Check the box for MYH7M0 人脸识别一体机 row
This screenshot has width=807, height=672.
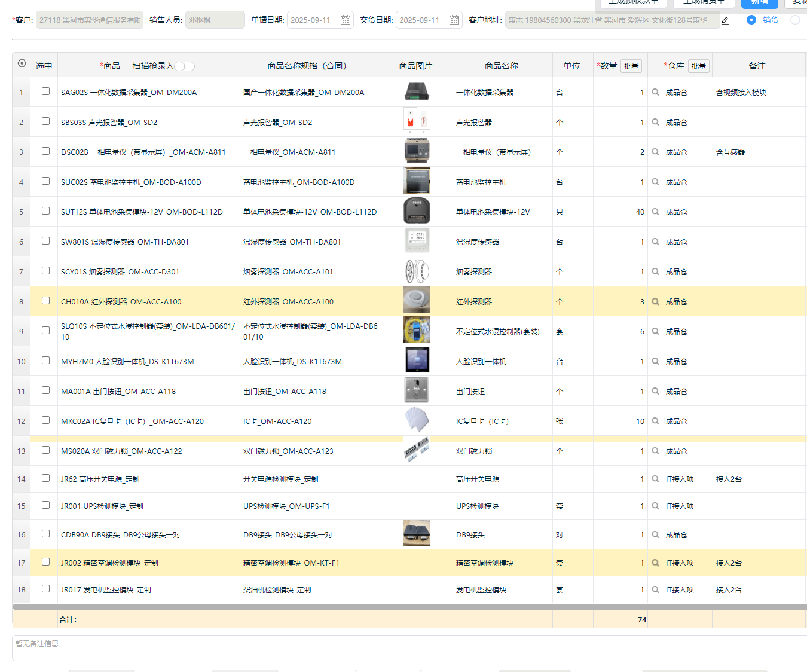[45, 361]
